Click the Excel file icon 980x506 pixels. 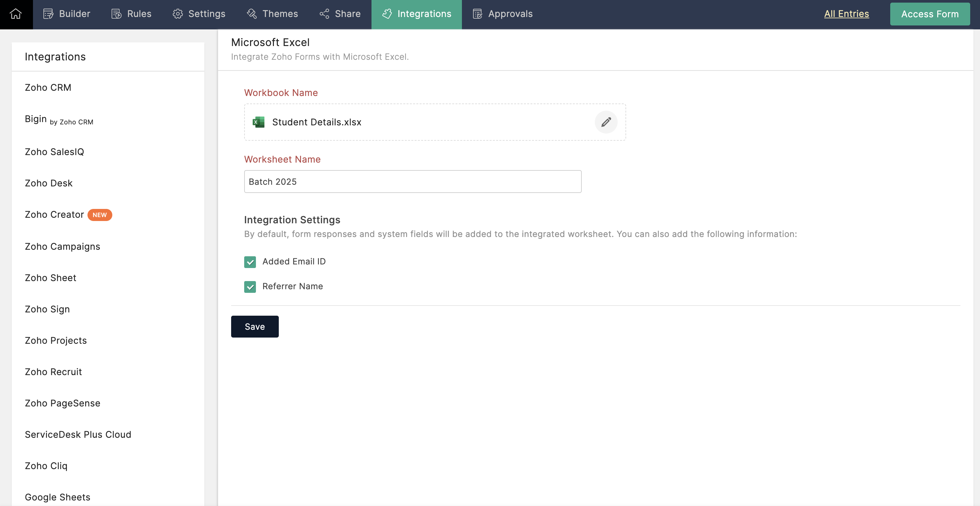[258, 122]
